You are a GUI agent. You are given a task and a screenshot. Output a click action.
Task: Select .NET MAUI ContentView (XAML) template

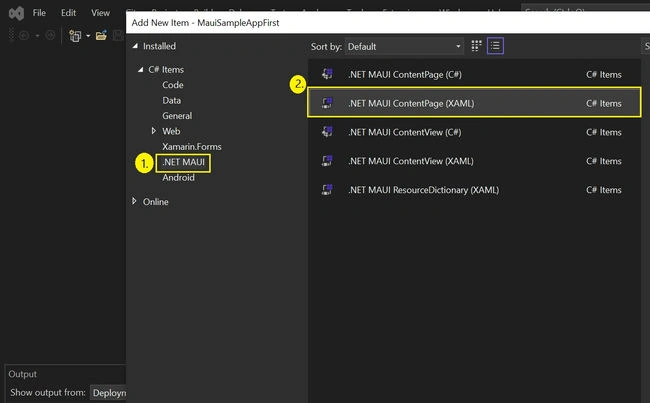[x=474, y=161]
